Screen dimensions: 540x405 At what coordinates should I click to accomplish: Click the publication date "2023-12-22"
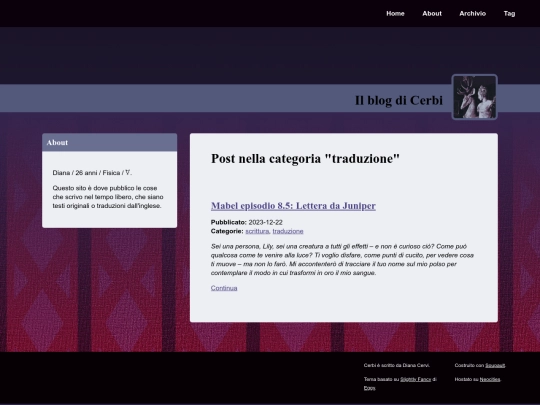tap(266, 222)
